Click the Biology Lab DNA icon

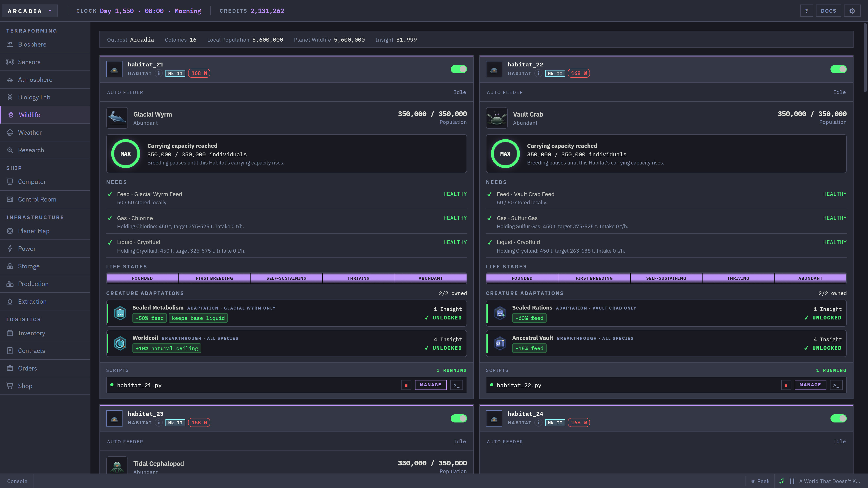10,97
